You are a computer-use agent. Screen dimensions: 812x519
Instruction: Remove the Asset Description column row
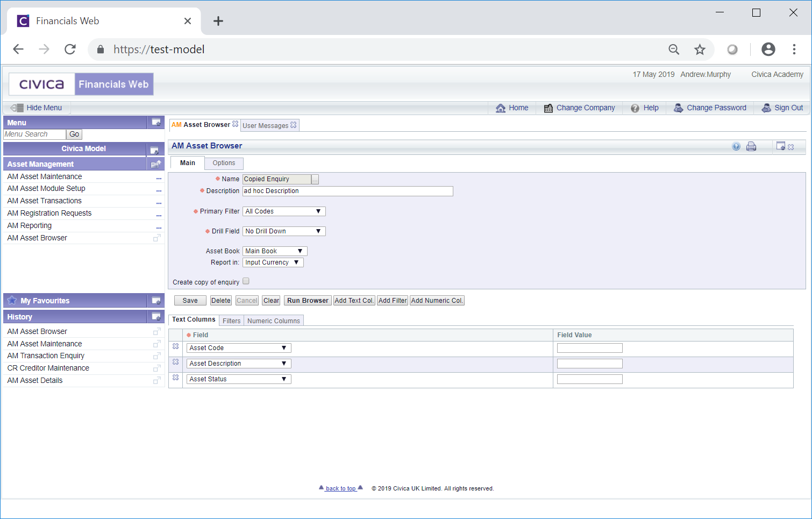[x=175, y=362]
